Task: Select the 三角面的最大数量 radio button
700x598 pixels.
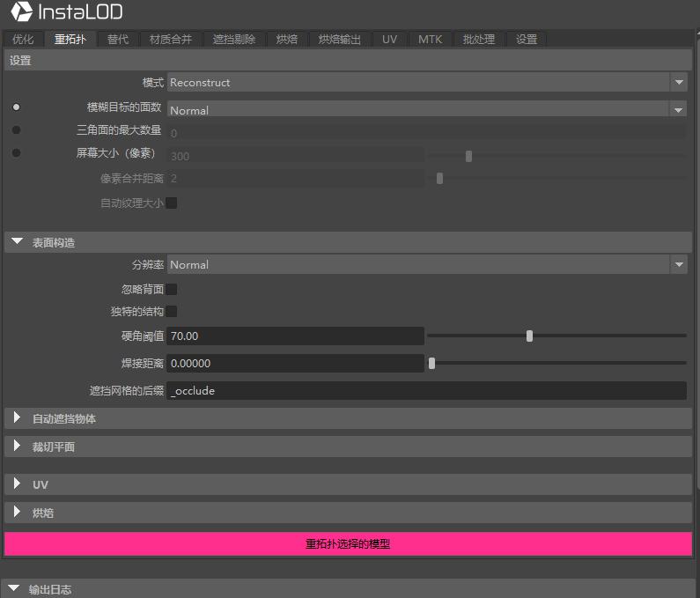Action: pos(16,130)
